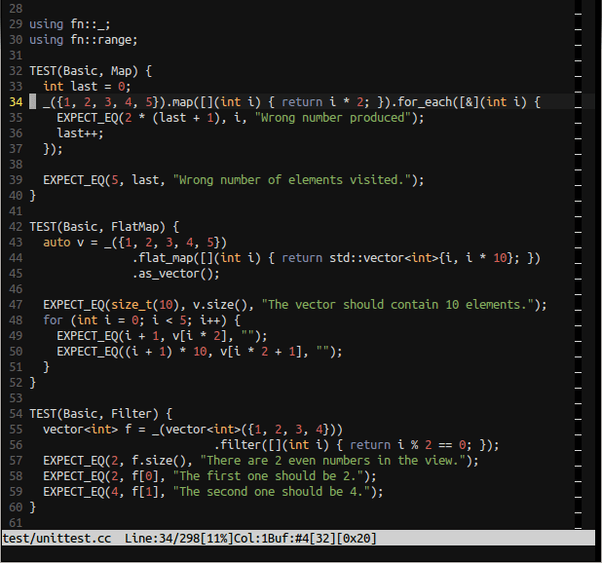Image resolution: width=602 pixels, height=563 pixels.
Task: Click the '.as_vector();' call
Action: [176, 274]
